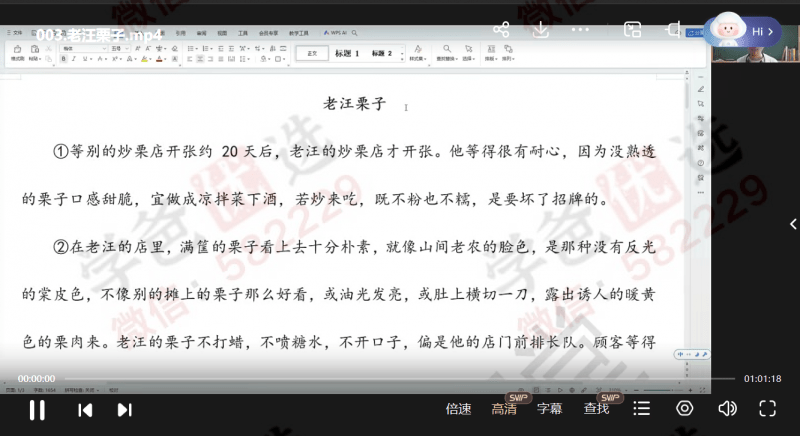800x436 pixels.
Task: Open the 字幕 subtitle options
Action: tap(549, 409)
